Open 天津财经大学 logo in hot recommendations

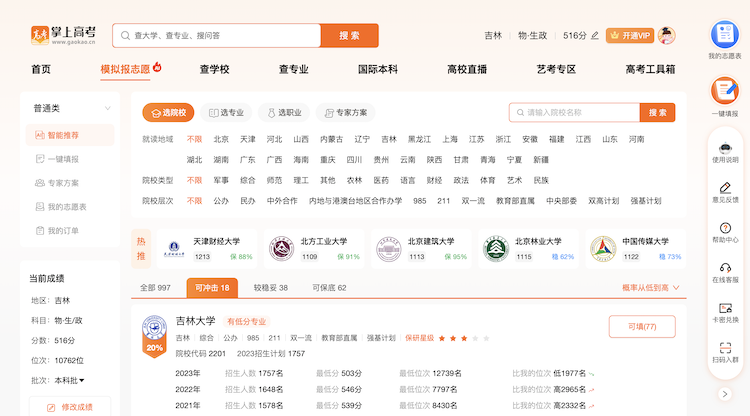point(174,249)
